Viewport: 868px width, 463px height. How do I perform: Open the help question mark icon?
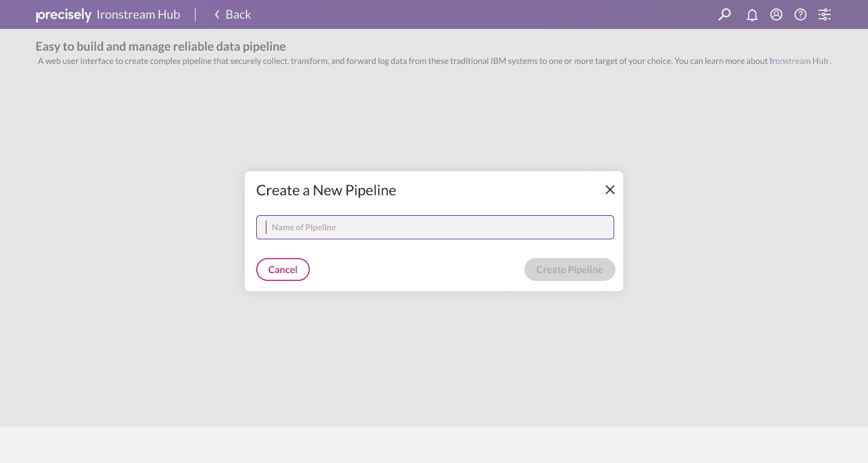[800, 14]
